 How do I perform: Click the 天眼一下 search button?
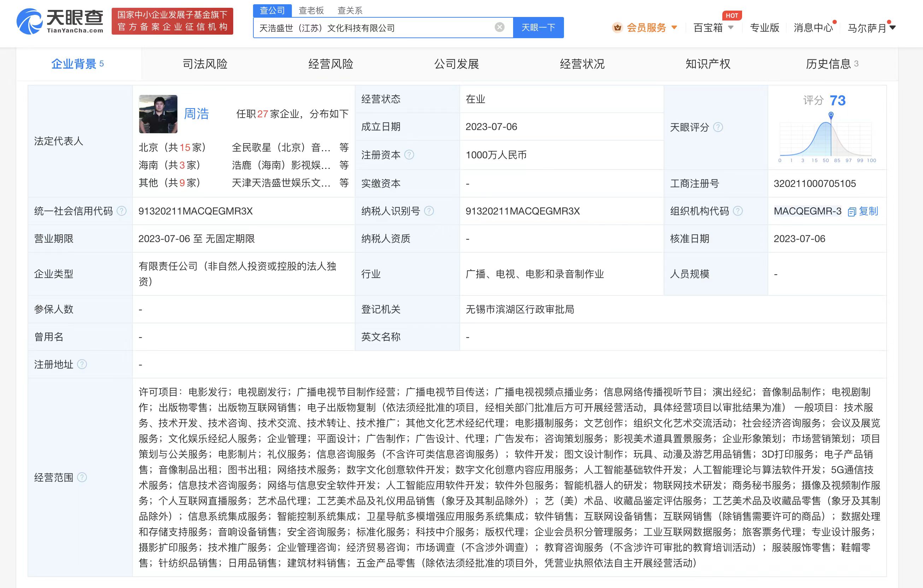538,28
